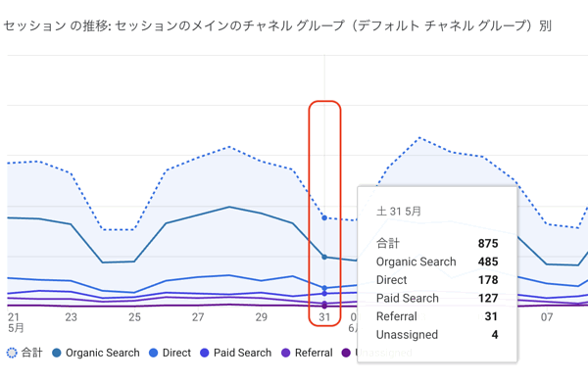Select the 合計 data point on May 31

[324, 217]
